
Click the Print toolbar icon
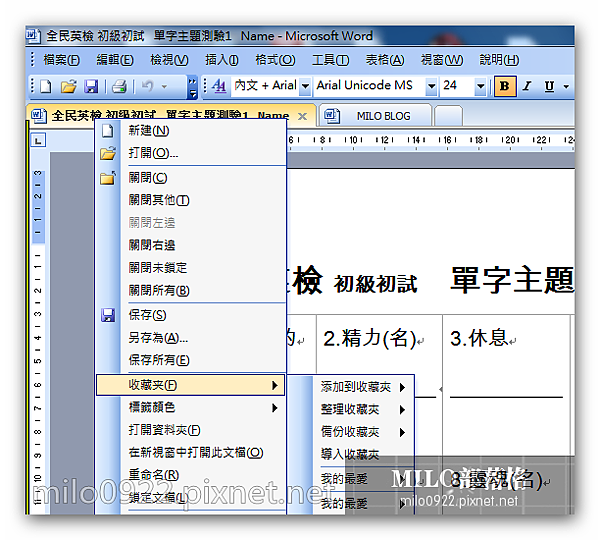[x=119, y=86]
